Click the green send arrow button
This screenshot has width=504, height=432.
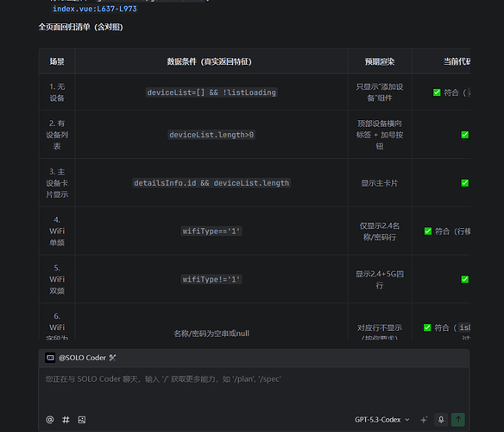click(x=458, y=419)
